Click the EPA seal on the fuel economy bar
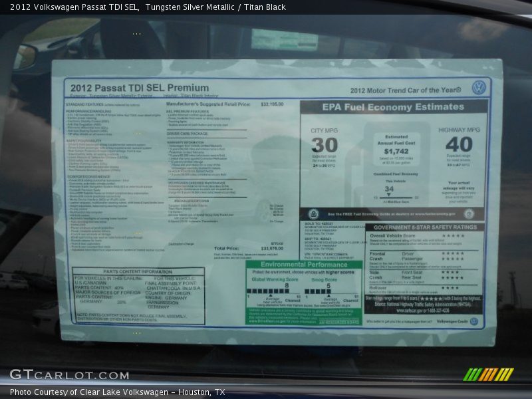 (313, 214)
